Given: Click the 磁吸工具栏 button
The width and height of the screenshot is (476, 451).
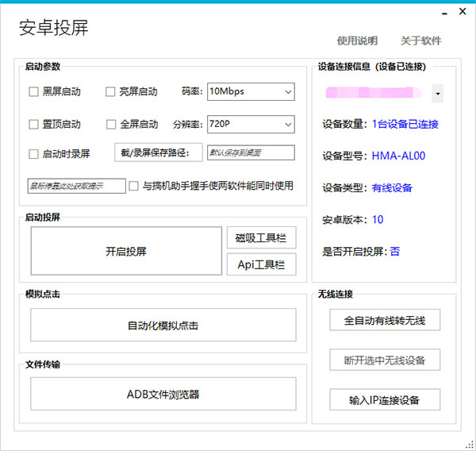Looking at the screenshot, I should pyautogui.click(x=261, y=237).
